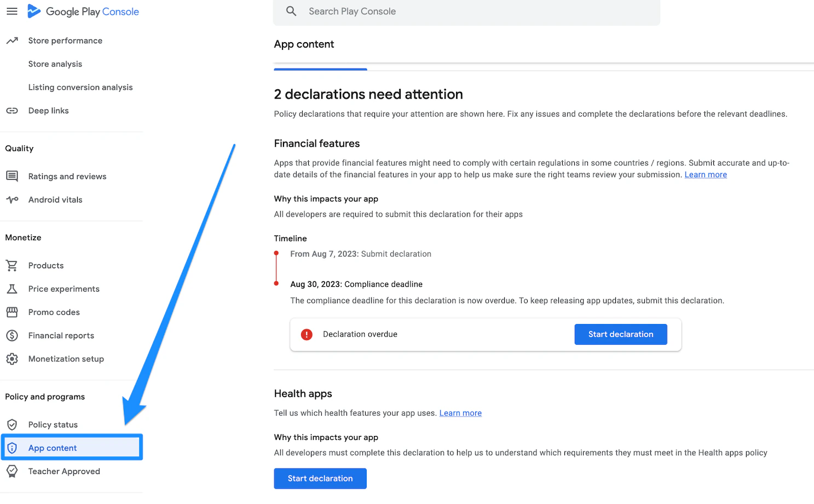Click the 'Monetize' section heading
Image resolution: width=814 pixels, height=504 pixels.
[x=23, y=237]
